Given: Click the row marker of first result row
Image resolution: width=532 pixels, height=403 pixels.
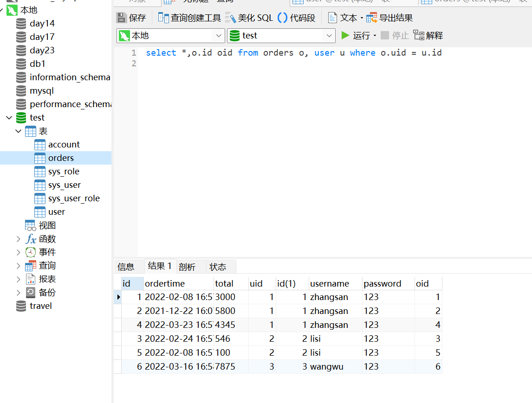Looking at the screenshot, I should click(x=118, y=297).
